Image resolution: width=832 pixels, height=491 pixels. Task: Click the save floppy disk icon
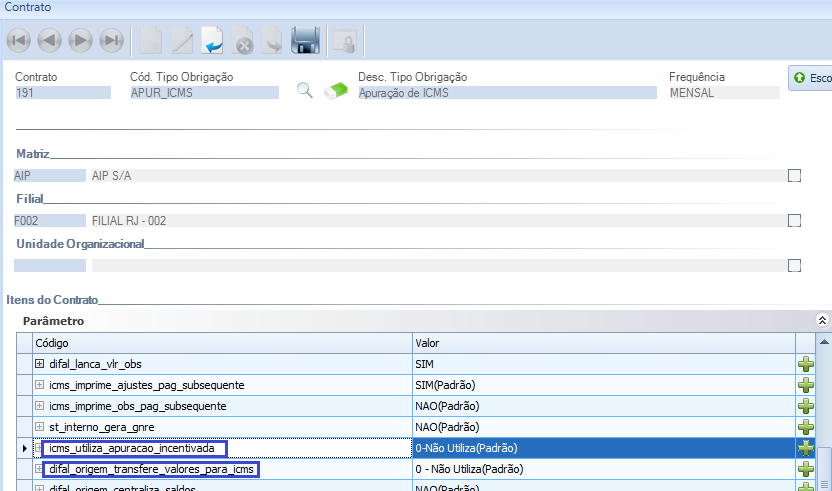[305, 41]
